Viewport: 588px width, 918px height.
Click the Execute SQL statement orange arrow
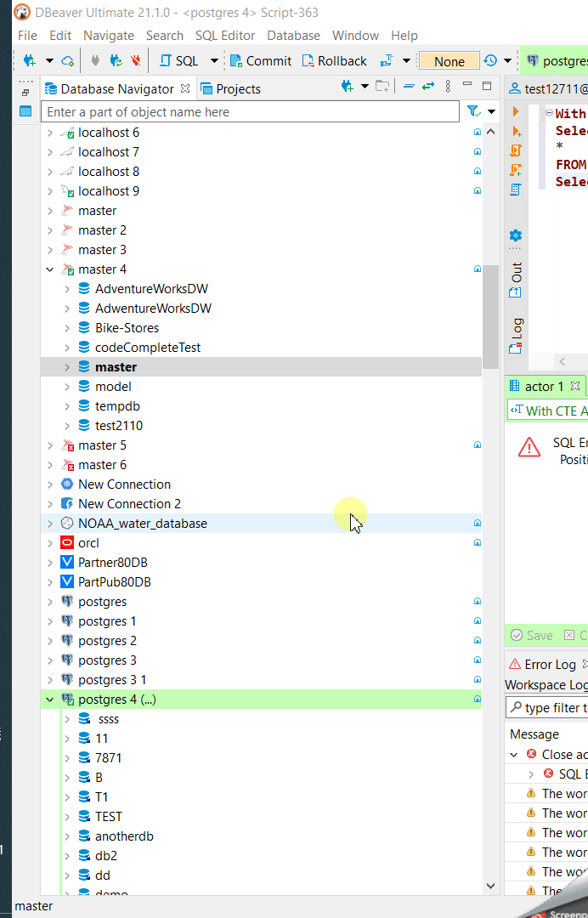[x=516, y=111]
